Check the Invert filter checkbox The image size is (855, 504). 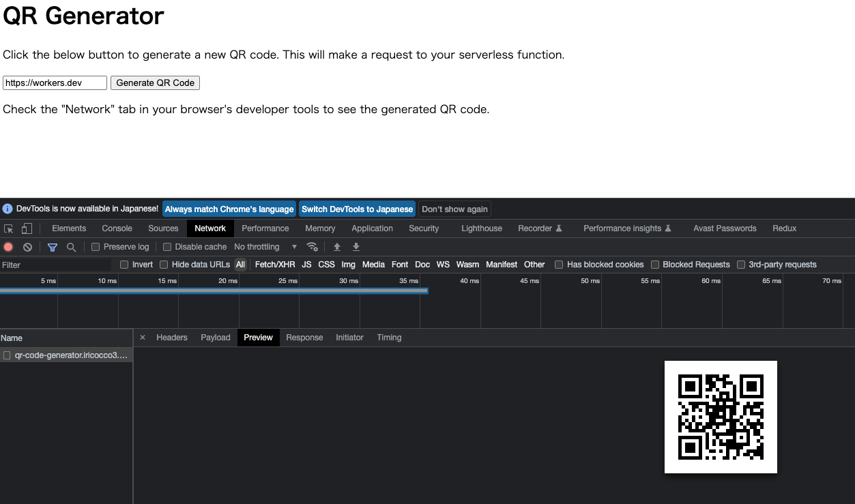point(124,265)
